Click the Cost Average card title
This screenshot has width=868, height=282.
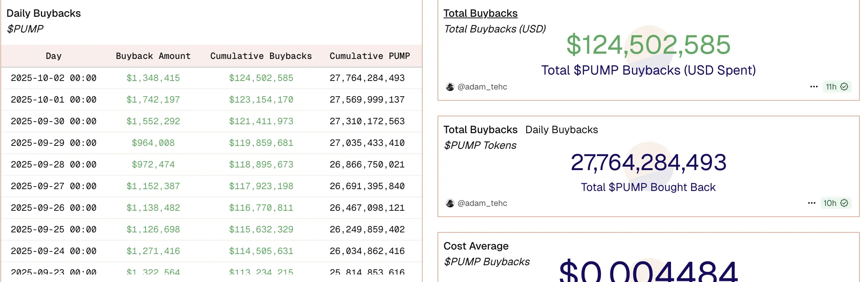click(x=476, y=246)
